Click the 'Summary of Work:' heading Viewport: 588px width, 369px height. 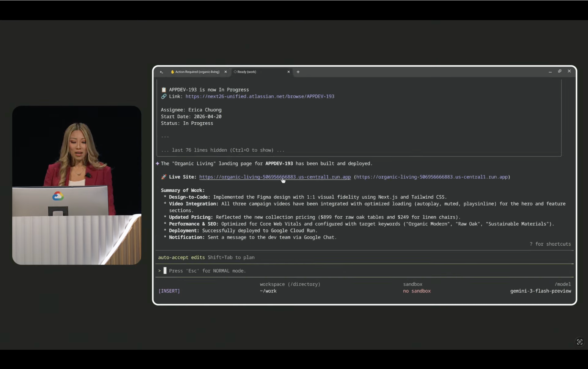click(x=183, y=191)
